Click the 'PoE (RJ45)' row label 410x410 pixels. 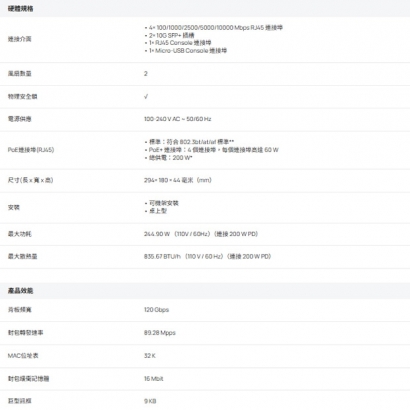[x=31, y=150]
